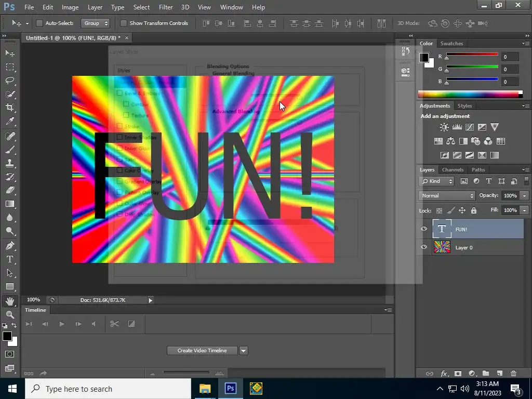Open Auto-Select Group dropdown

pyautogui.click(x=95, y=23)
